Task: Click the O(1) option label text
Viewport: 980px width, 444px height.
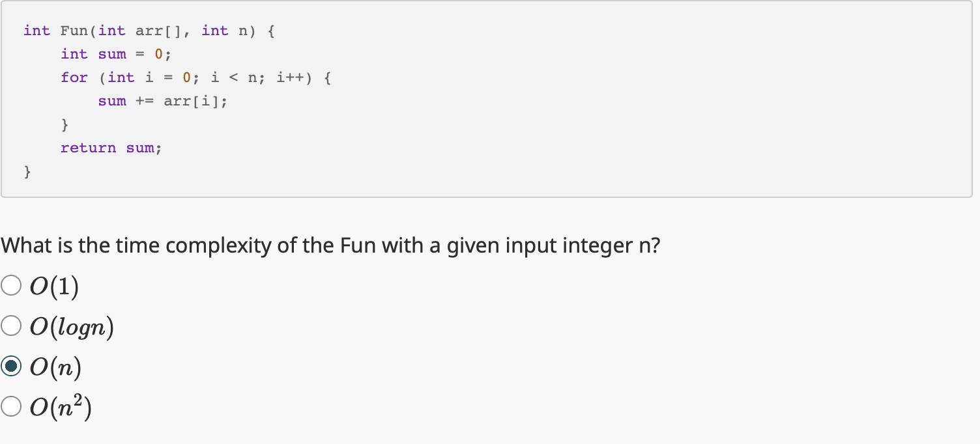Action: (x=53, y=285)
